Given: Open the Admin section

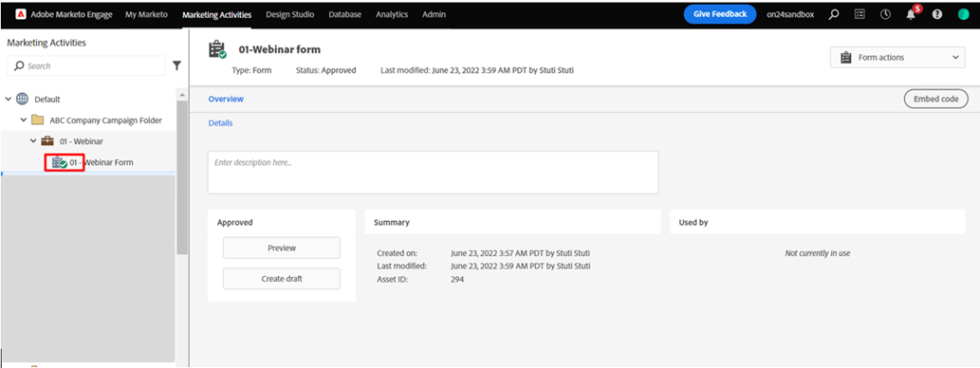Looking at the screenshot, I should click(x=435, y=14).
